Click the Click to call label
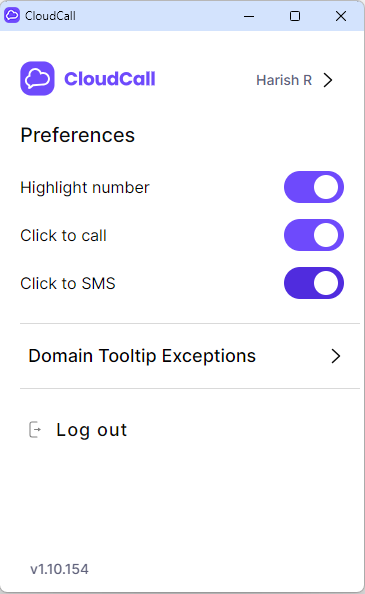This screenshot has height=594, width=365. coord(64,235)
